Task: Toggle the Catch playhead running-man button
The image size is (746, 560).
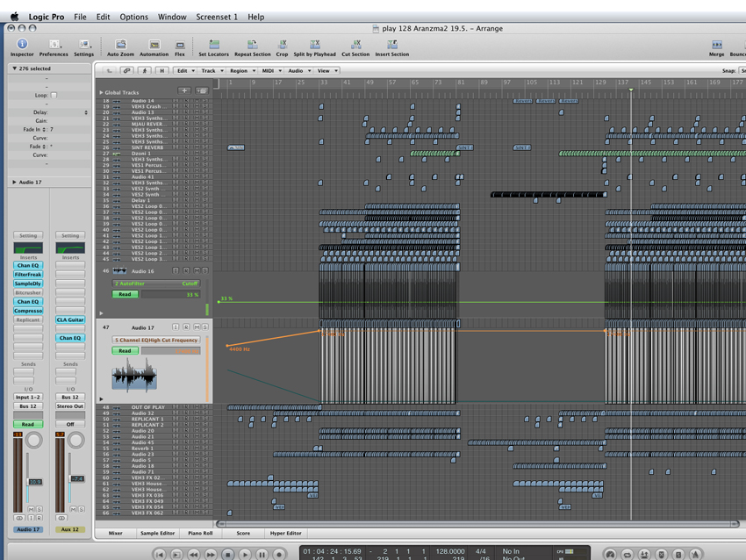Action: click(145, 70)
